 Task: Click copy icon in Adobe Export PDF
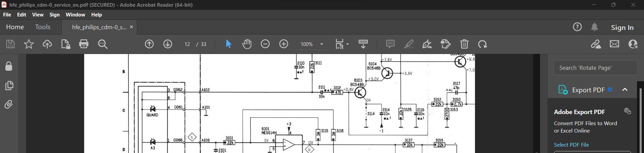point(628,111)
